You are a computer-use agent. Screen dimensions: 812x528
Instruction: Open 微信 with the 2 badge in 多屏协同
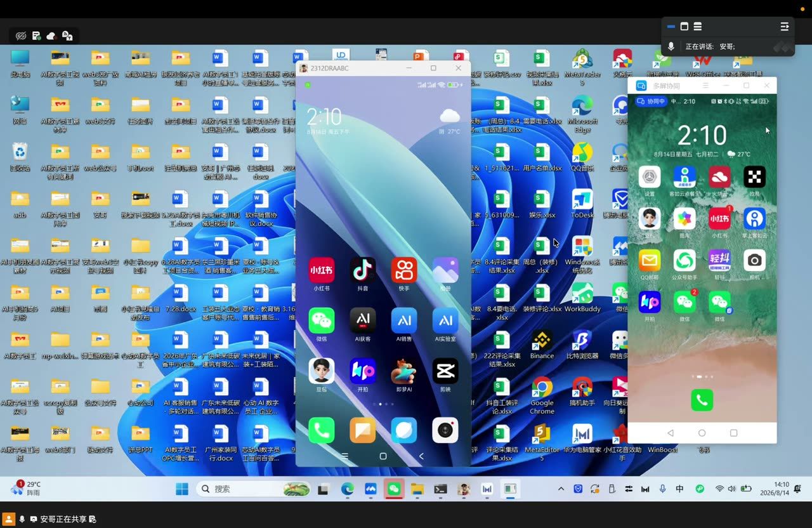[x=684, y=302]
